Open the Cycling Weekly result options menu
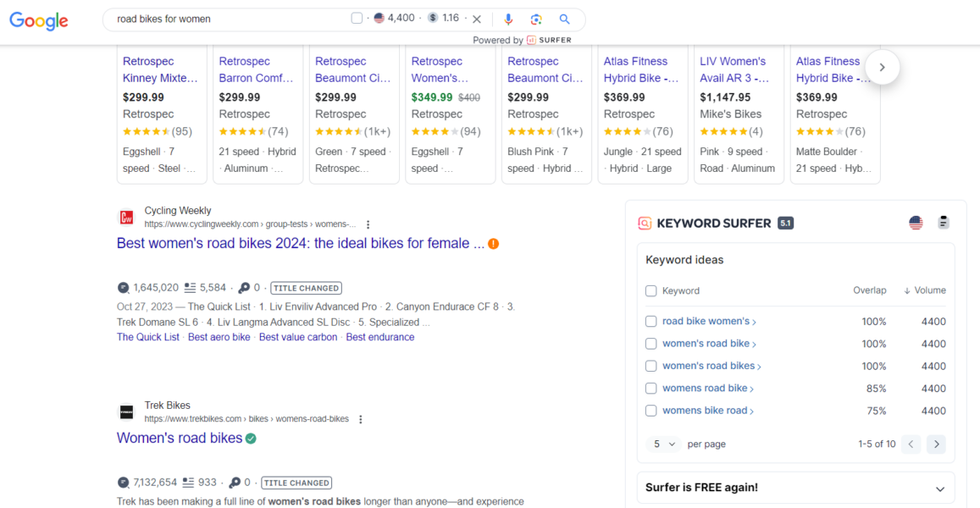Viewport: 980px width, 508px height. pyautogui.click(x=368, y=224)
